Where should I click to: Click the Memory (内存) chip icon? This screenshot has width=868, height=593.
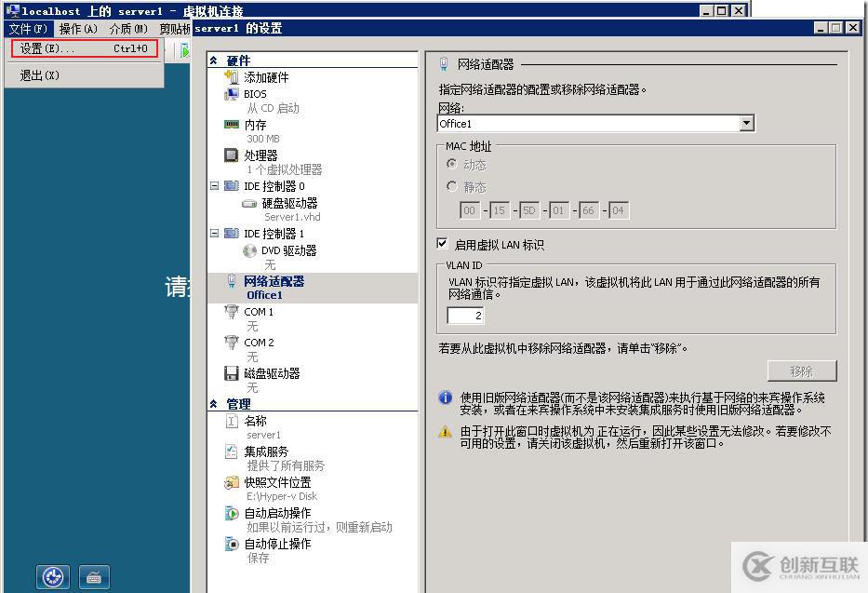232,125
